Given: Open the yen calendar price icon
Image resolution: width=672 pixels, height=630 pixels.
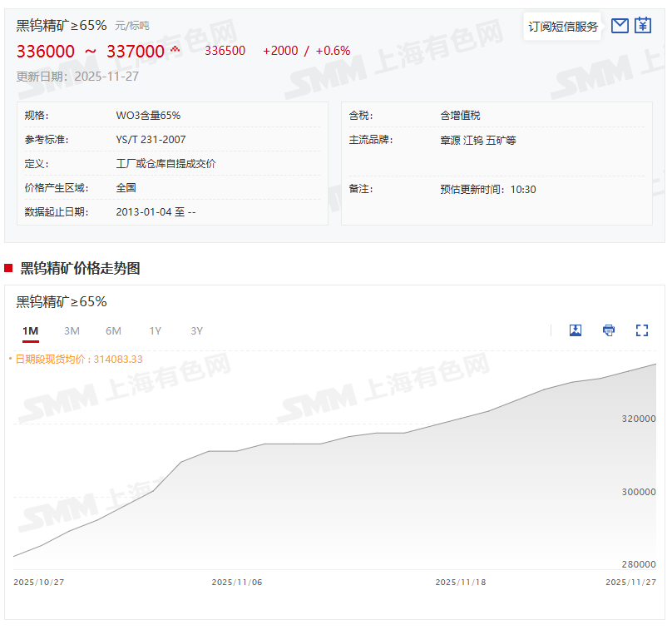Looking at the screenshot, I should click(643, 26).
